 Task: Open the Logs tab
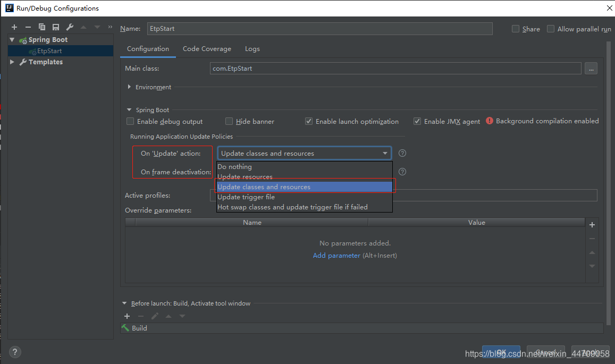(x=252, y=48)
